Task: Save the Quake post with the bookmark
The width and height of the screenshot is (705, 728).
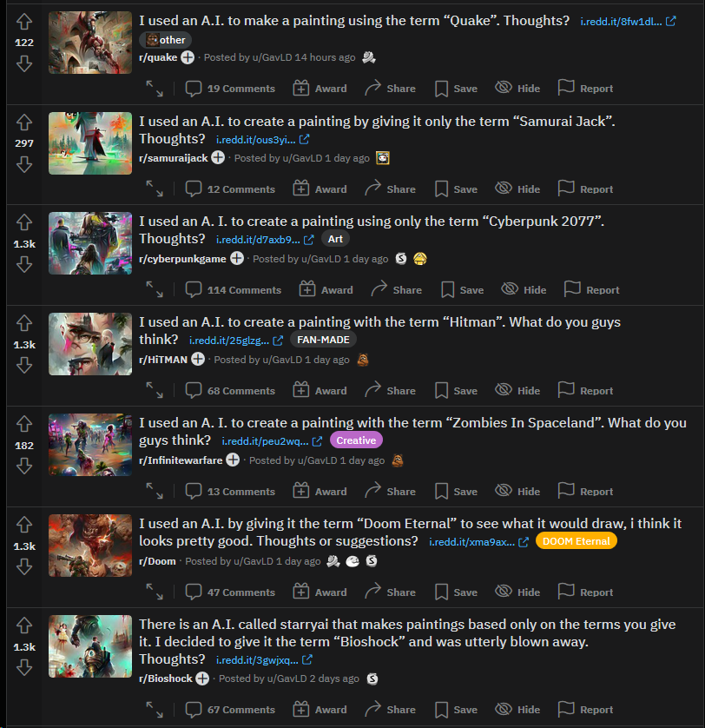Action: tap(456, 89)
